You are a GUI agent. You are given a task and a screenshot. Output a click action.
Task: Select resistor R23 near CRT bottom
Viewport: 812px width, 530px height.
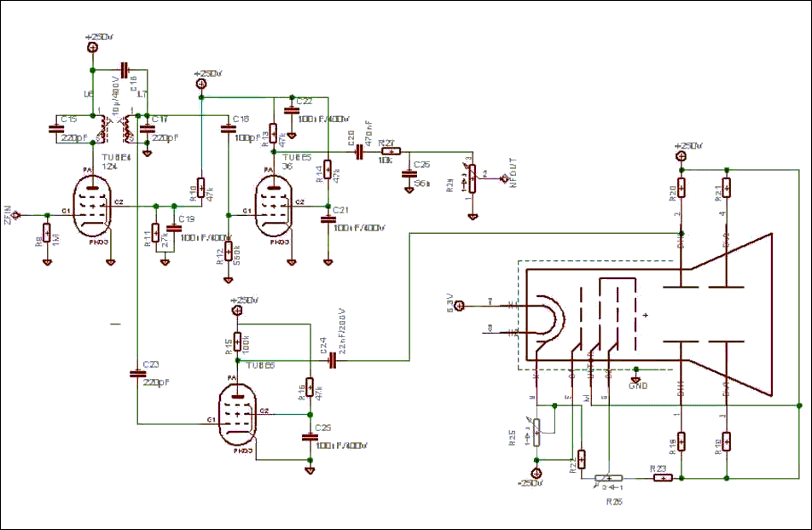coord(663,478)
